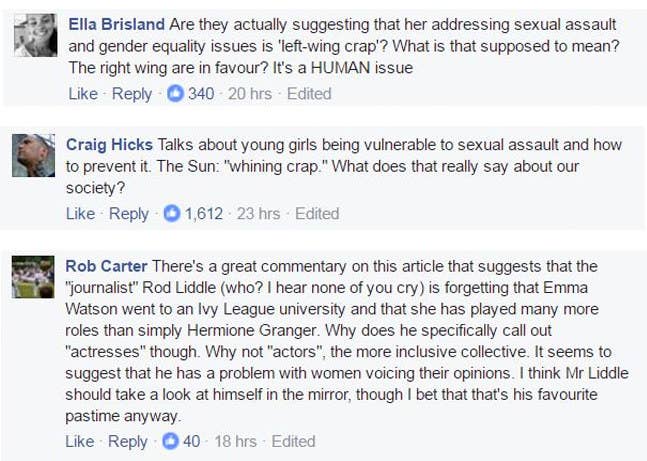Image resolution: width=647 pixels, height=461 pixels.
Task: Open Ella Brisland's profile picture
Action: (35, 35)
